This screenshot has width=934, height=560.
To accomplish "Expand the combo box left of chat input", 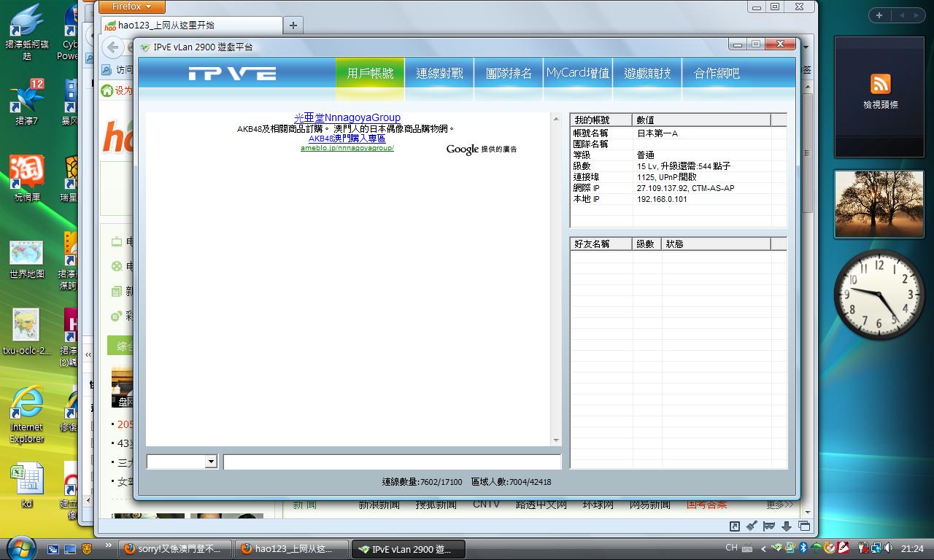I will [211, 462].
